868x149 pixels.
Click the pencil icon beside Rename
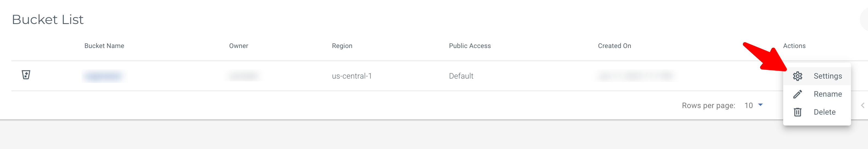click(x=797, y=94)
